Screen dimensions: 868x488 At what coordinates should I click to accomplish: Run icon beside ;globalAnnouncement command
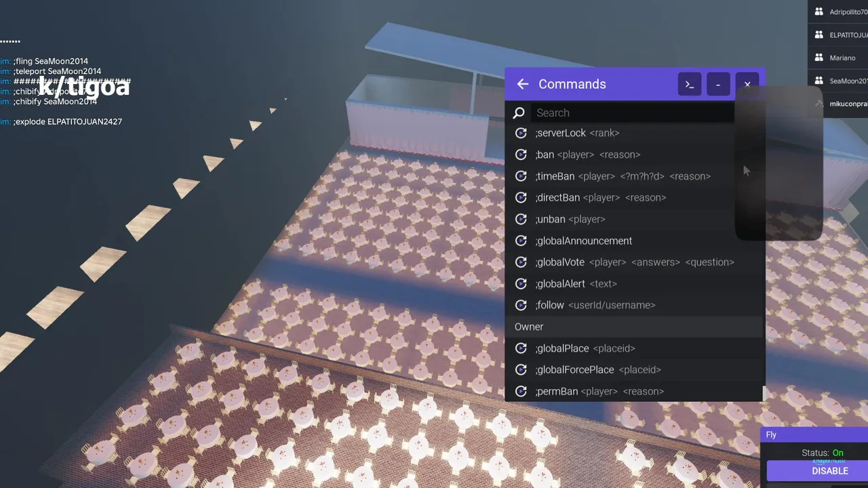tap(521, 241)
